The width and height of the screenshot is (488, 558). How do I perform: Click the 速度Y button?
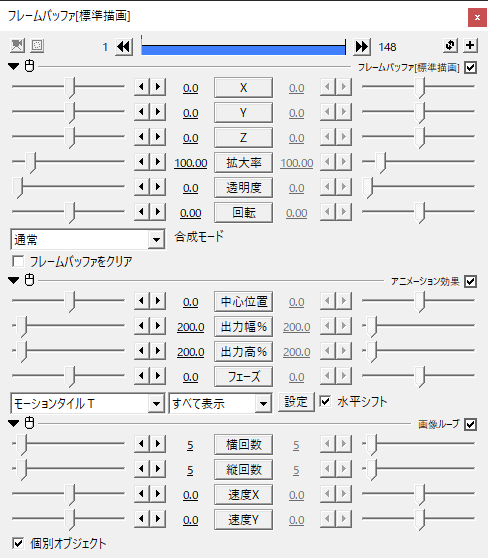[243, 520]
